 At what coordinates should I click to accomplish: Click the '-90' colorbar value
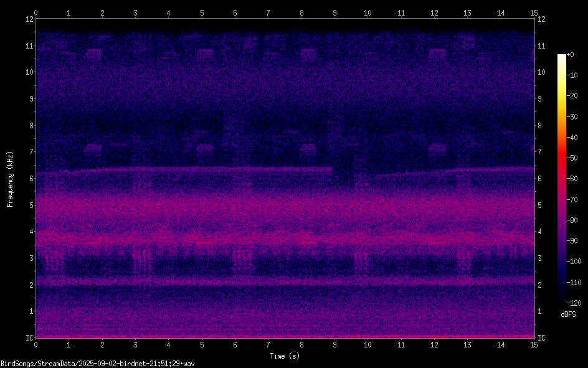coord(572,241)
